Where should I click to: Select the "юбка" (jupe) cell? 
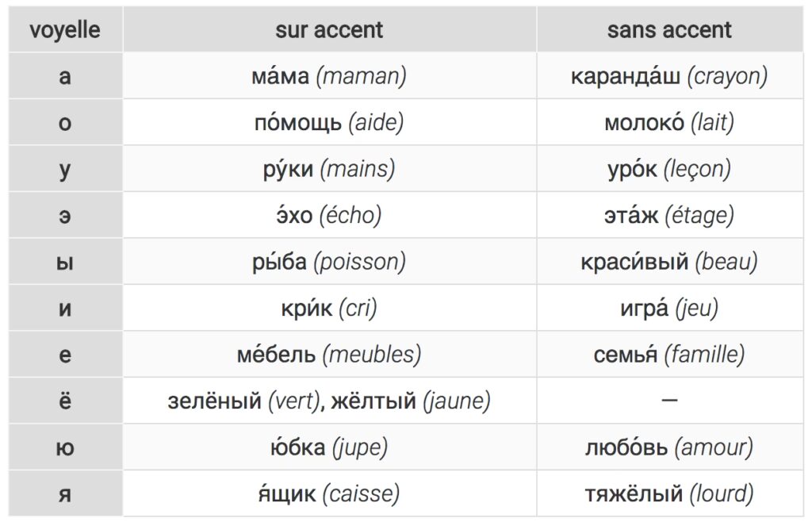click(329, 447)
